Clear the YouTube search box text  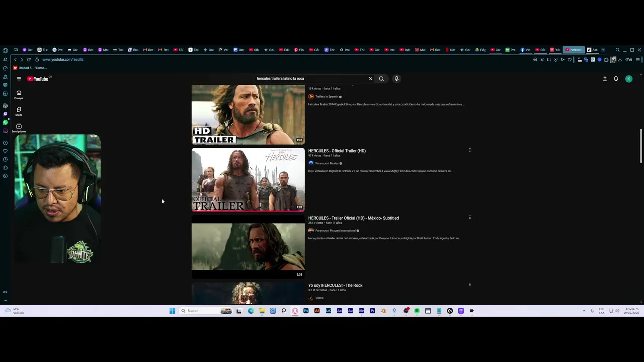tap(371, 79)
